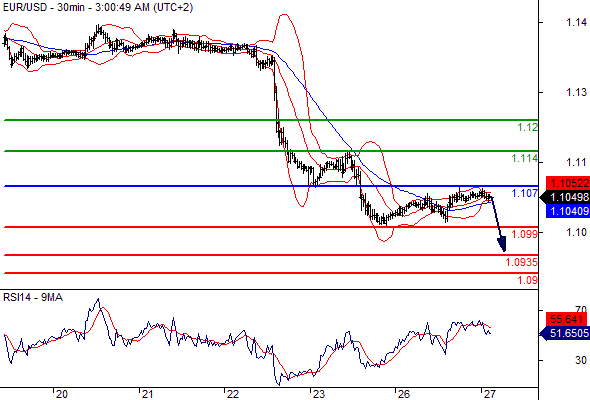The image size is (590, 400).
Task: Click the 1.107 pivot level label
Action: coord(525,193)
